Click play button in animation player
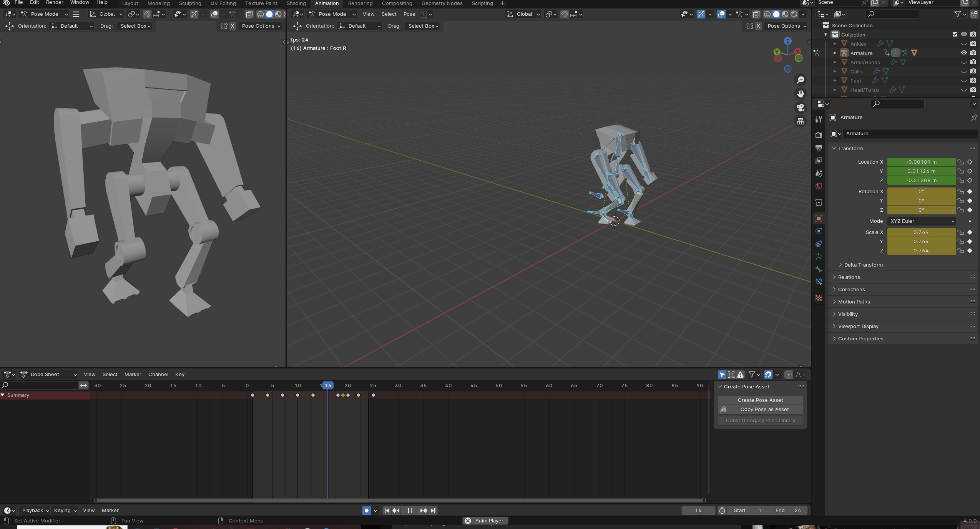Image resolution: width=980 pixels, height=529 pixels. [x=409, y=510]
